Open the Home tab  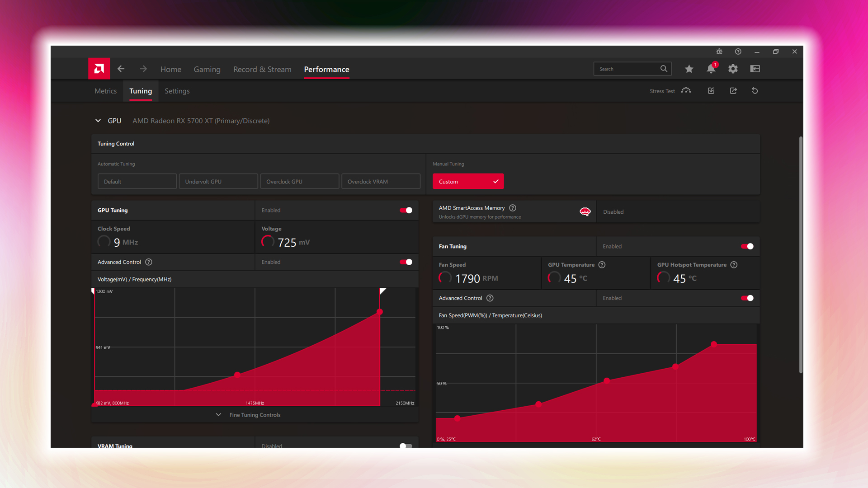click(171, 69)
